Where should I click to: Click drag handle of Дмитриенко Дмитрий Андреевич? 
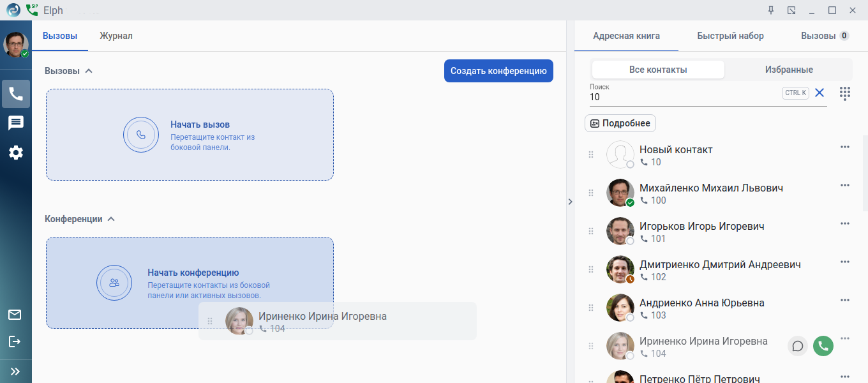591,269
